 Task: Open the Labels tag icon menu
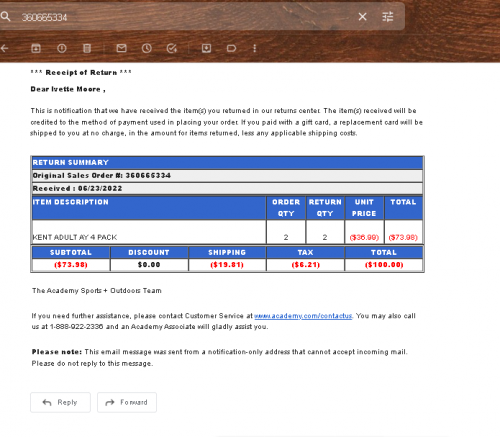pyautogui.click(x=231, y=49)
